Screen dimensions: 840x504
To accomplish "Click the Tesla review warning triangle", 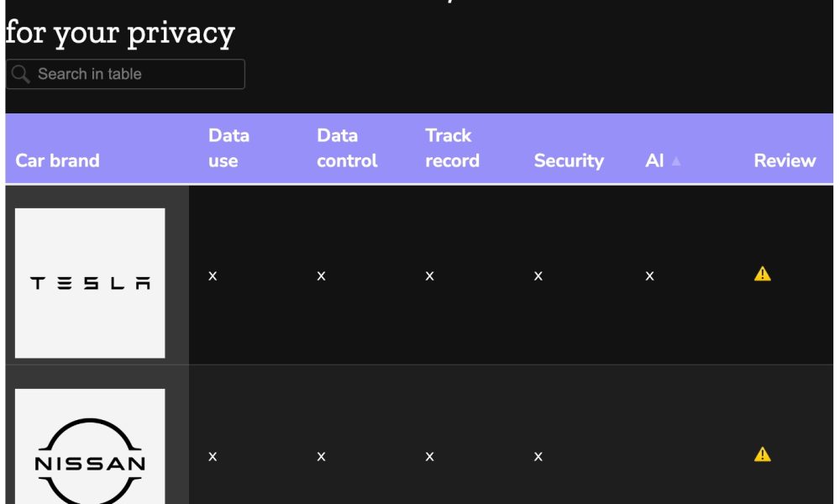I will 763,274.
